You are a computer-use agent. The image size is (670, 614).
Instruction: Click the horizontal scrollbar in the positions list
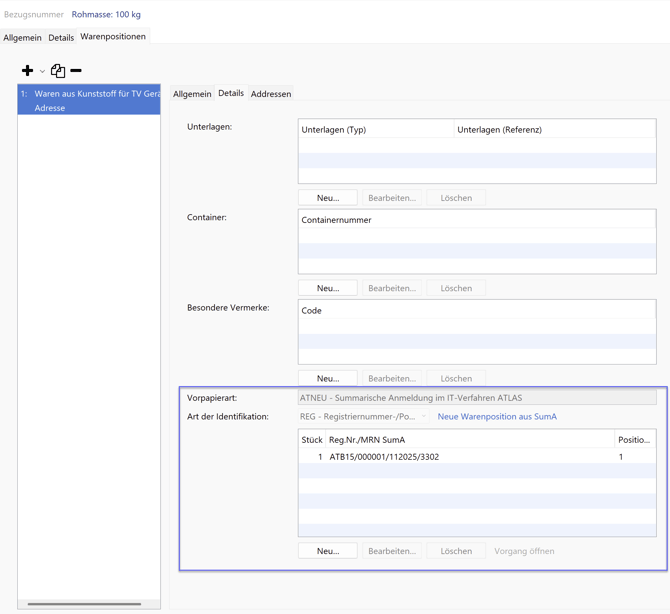click(84, 604)
